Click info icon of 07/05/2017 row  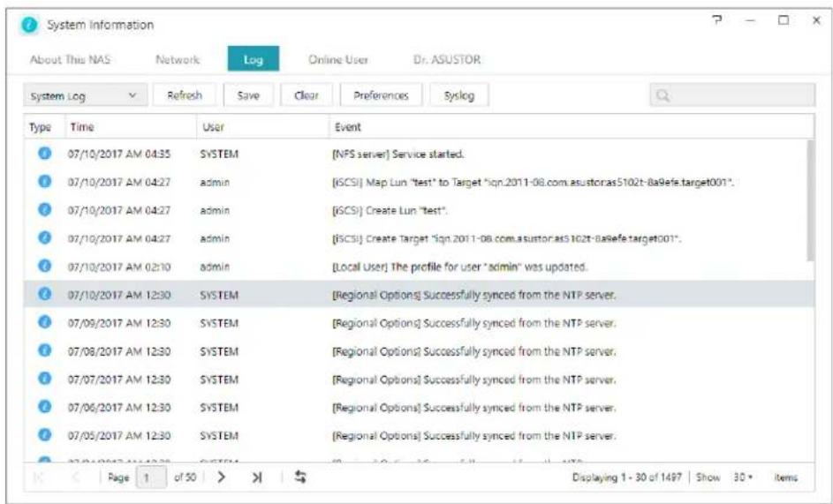45,435
